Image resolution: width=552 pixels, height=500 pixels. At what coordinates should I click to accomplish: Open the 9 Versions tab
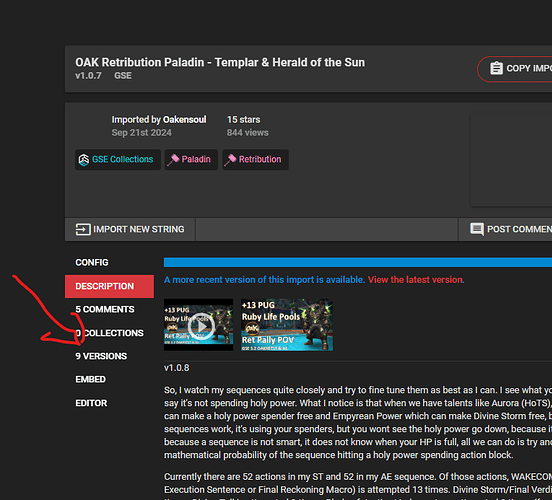coord(101,356)
